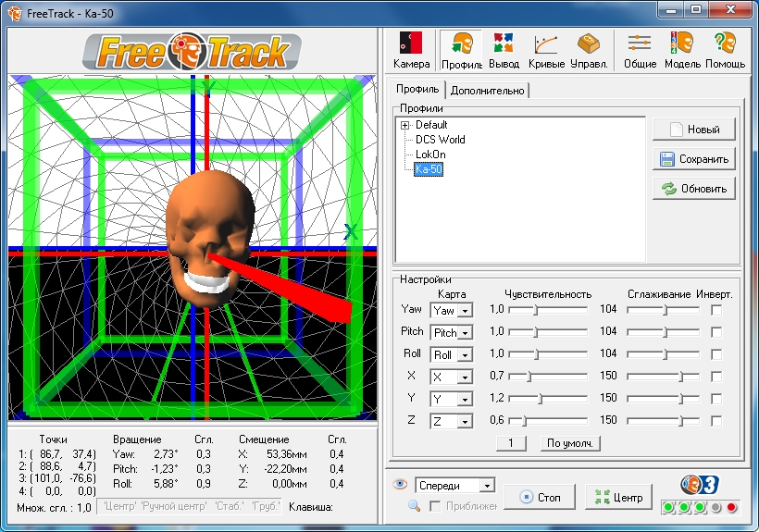The width and height of the screenshot is (759, 532).
Task: Recenter with the Центр button
Action: [618, 497]
